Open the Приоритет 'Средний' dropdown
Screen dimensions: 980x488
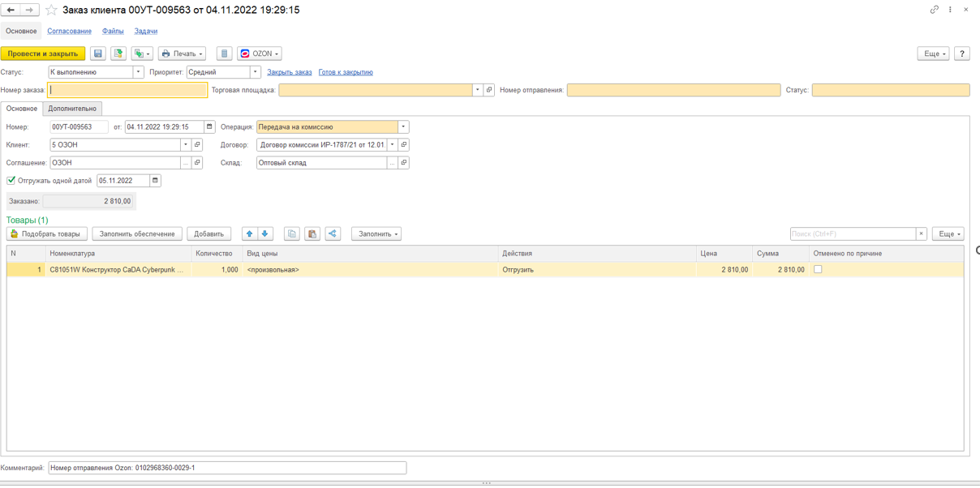(x=255, y=72)
